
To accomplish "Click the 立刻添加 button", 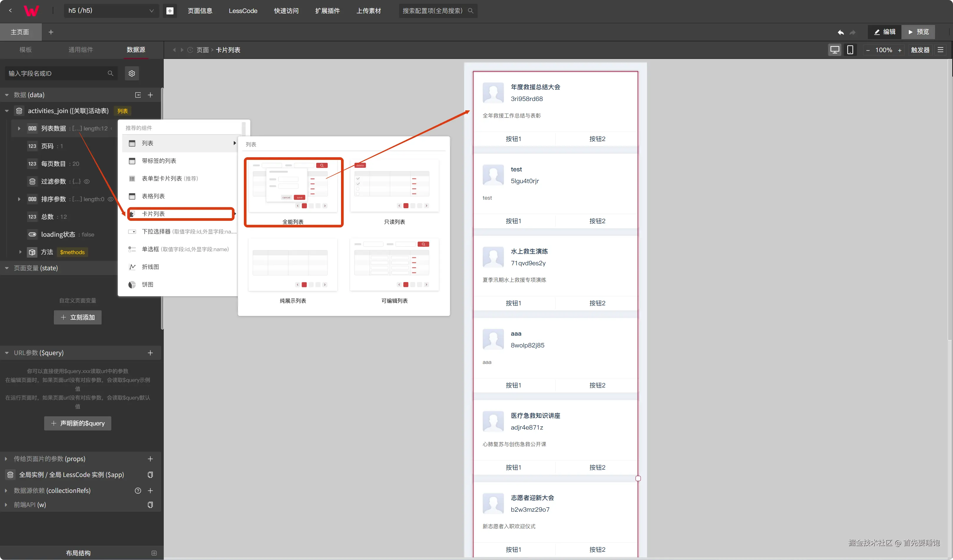I will pyautogui.click(x=77, y=317).
